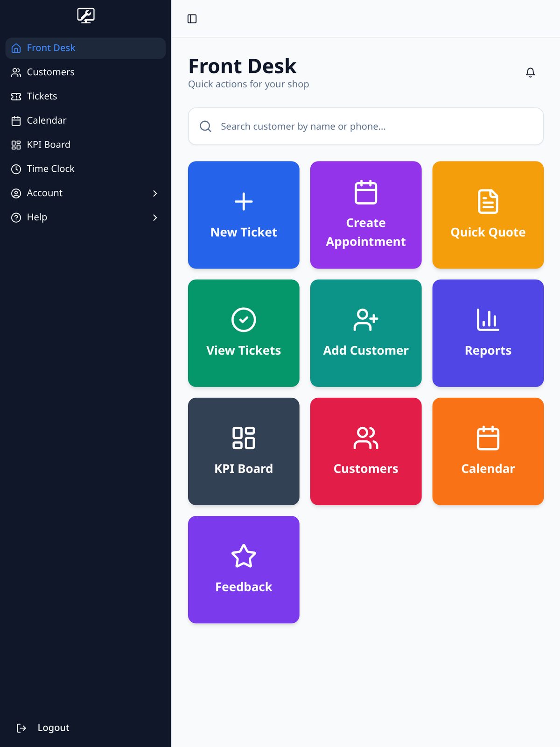560x747 pixels.
Task: Click the Help question mark icon
Action: point(16,218)
